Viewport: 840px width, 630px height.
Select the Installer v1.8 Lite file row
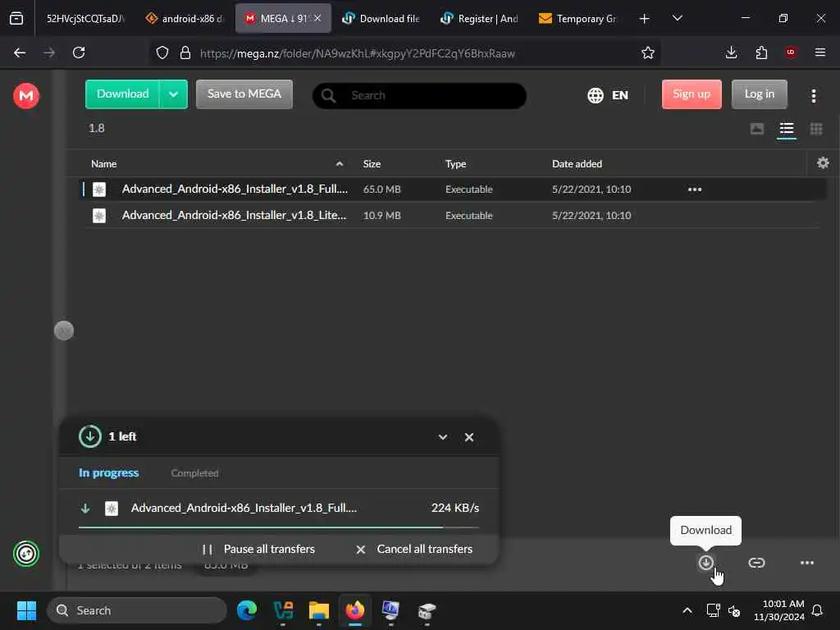[x=453, y=216]
